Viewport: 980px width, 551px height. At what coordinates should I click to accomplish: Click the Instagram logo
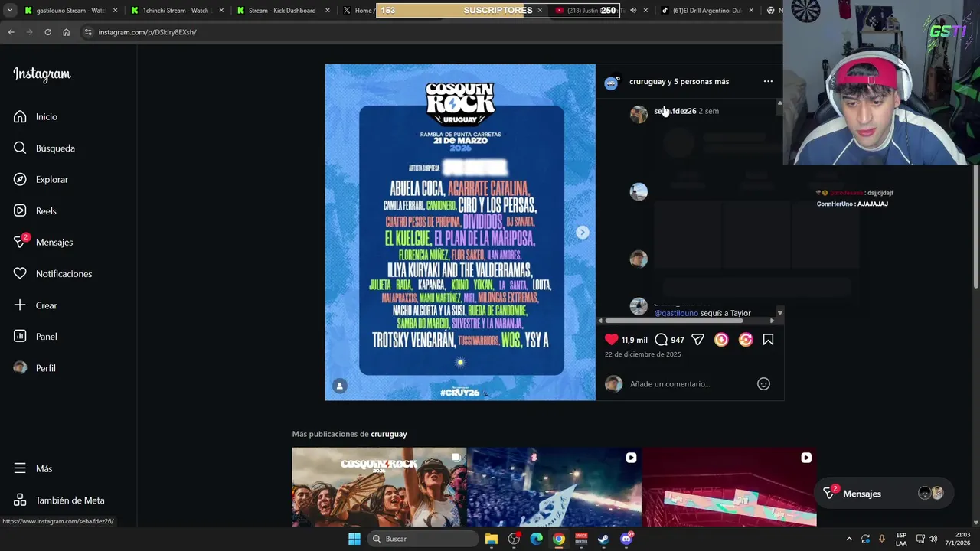pyautogui.click(x=41, y=74)
